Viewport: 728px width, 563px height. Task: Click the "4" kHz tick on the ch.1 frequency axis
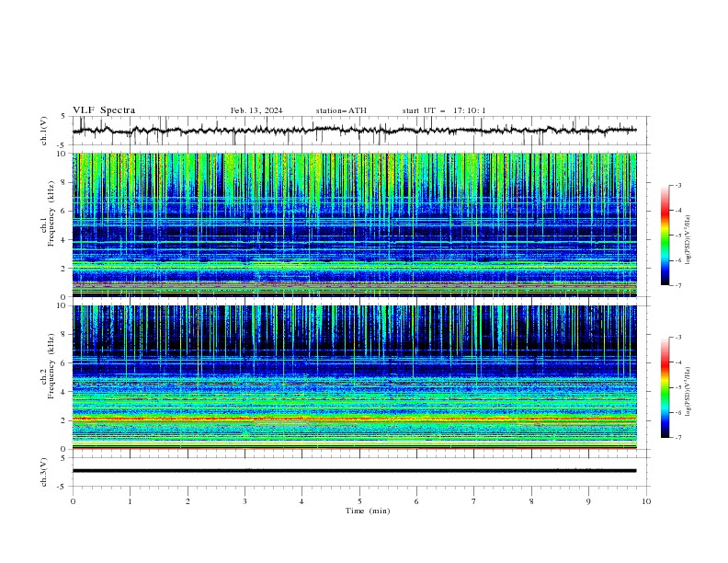tap(65, 240)
